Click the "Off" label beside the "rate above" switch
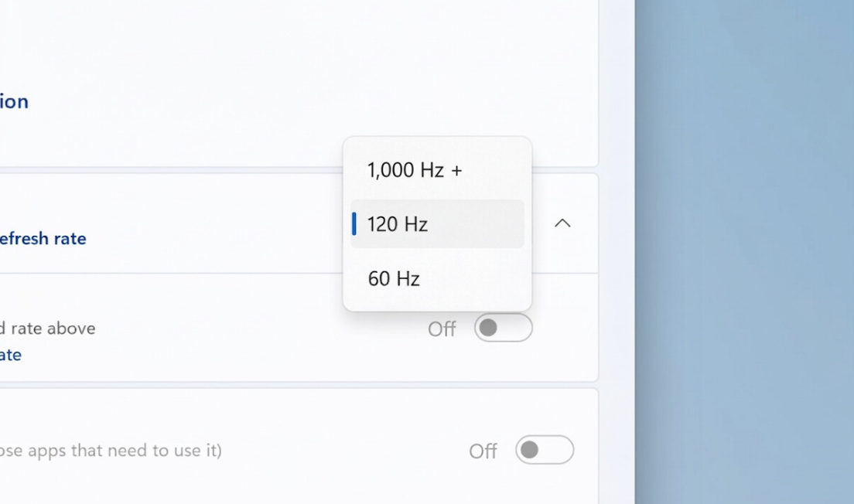 pyautogui.click(x=442, y=329)
